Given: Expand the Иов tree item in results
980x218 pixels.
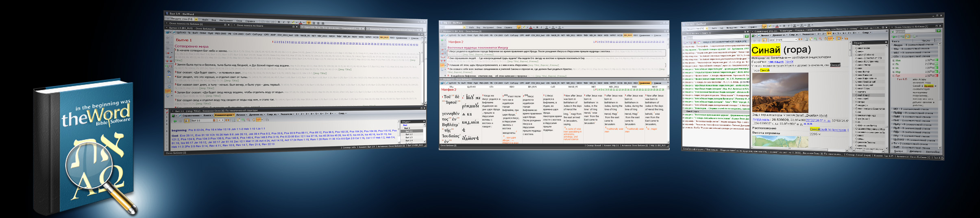Looking at the screenshot, I should (893, 60).
